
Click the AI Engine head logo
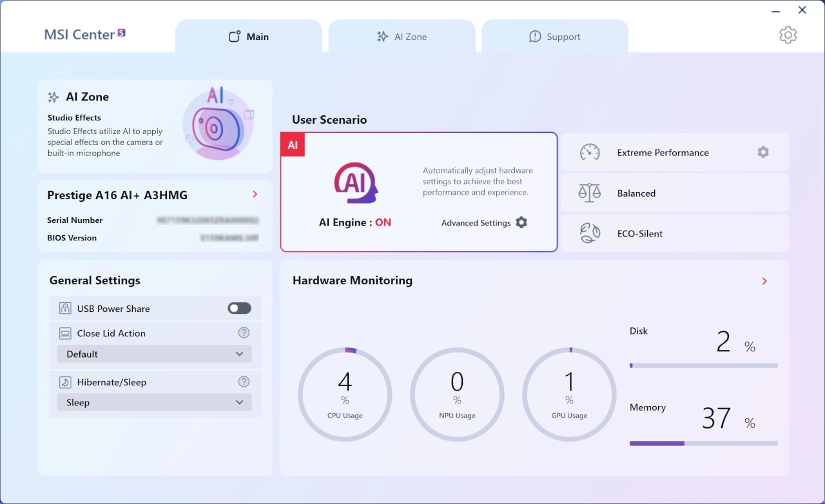click(x=355, y=183)
